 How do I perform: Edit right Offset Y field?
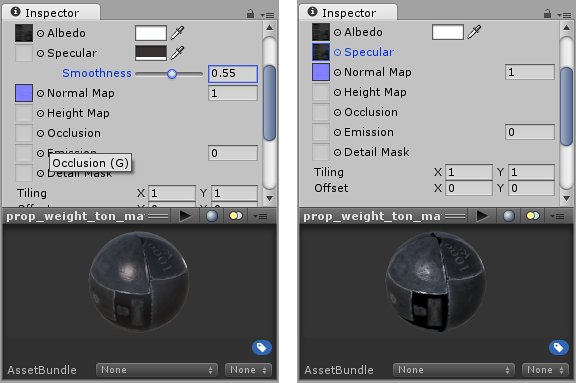532,188
